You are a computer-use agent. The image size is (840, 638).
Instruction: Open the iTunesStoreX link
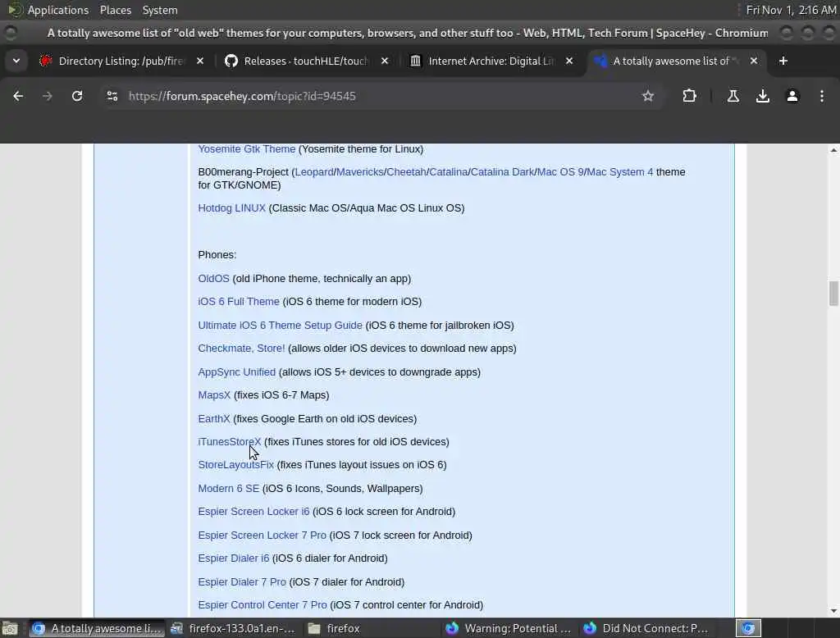(230, 442)
